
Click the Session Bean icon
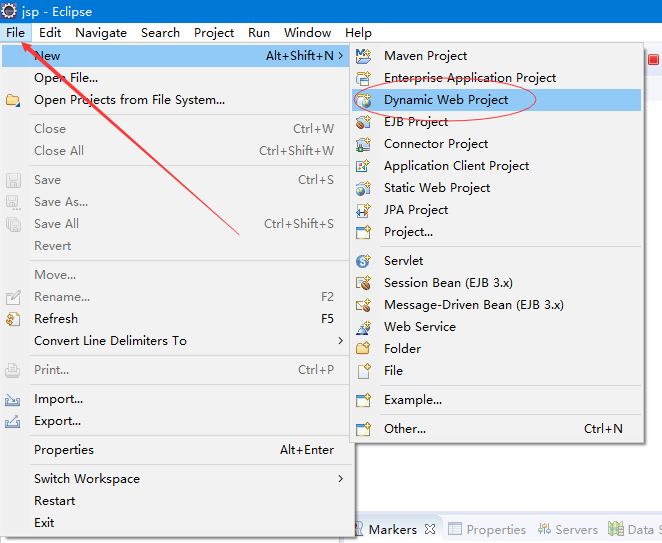[363, 283]
